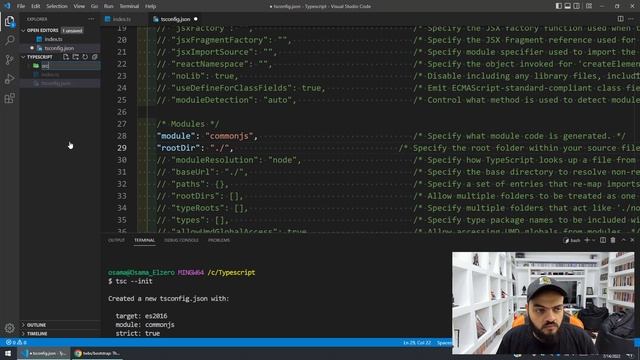This screenshot has width=640, height=360.
Task: Select the bash terminal label
Action: 572,240
